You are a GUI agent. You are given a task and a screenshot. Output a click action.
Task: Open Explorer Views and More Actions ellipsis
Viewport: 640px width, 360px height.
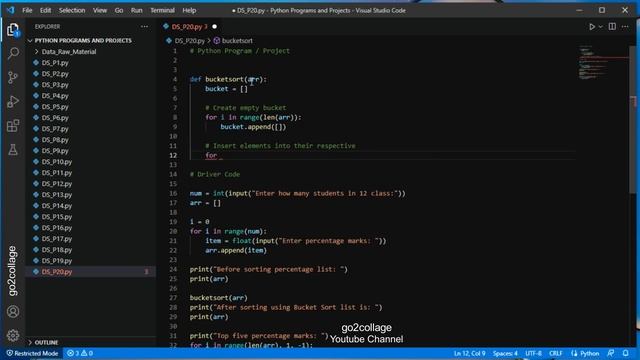[x=144, y=27]
